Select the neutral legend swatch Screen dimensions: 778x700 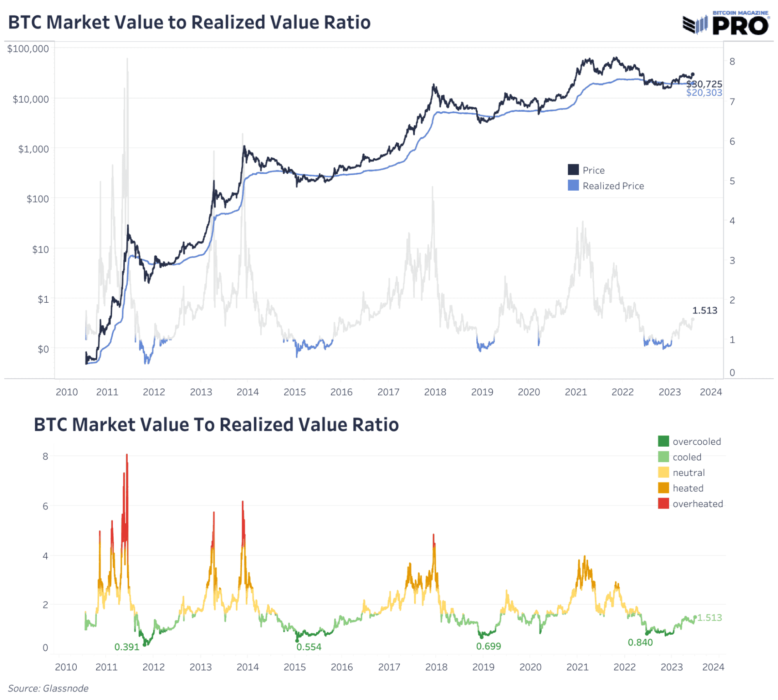[x=663, y=472]
